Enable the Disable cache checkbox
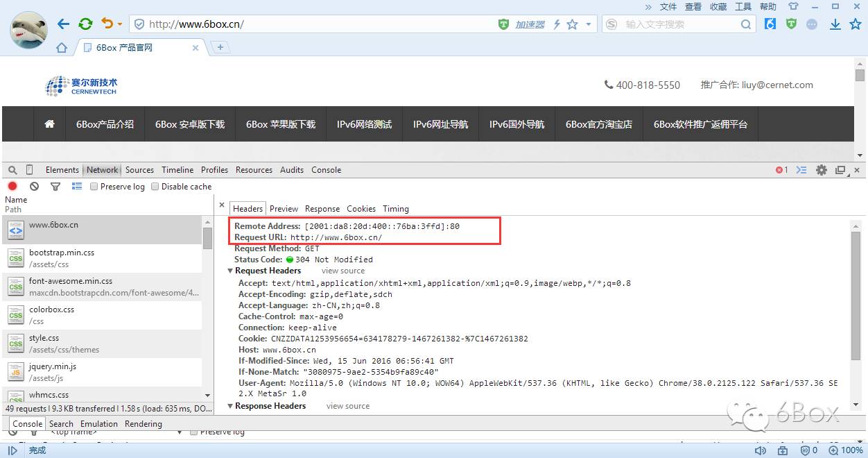 click(x=155, y=187)
